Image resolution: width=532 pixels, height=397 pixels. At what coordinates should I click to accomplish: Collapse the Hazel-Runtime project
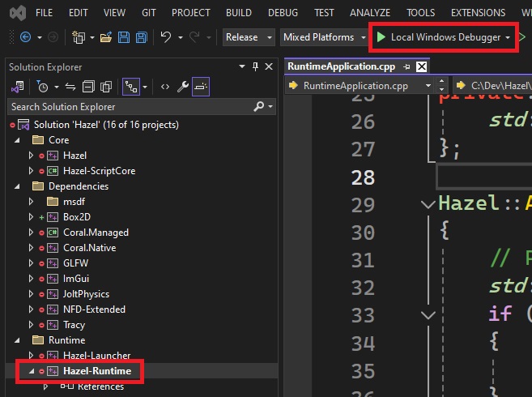coord(32,372)
